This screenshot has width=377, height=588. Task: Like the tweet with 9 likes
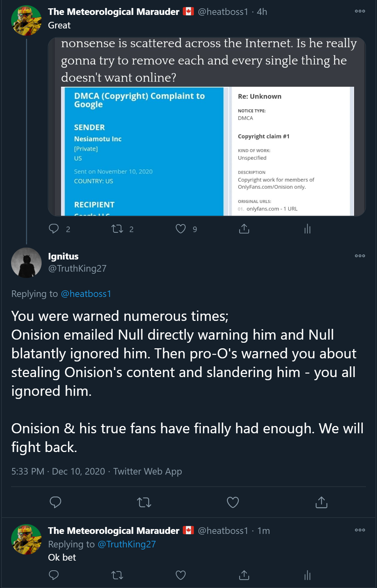coord(181,229)
